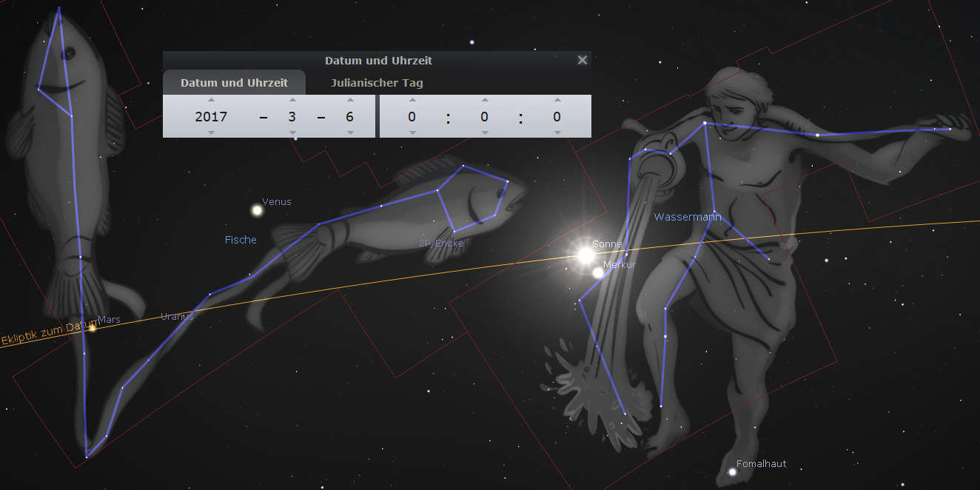Image resolution: width=980 pixels, height=490 pixels.
Task: Select Mars on the ecliptic line
Action: pos(93,328)
